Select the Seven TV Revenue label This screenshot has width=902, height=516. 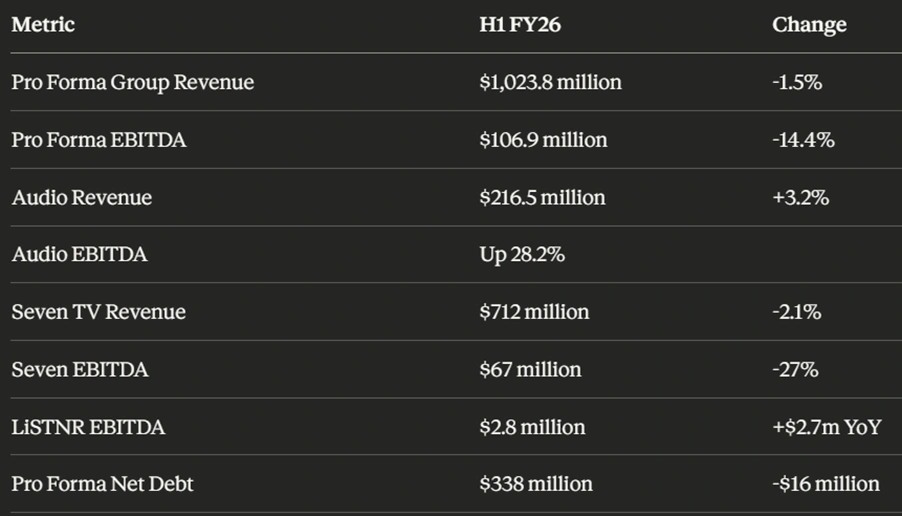[99, 312]
